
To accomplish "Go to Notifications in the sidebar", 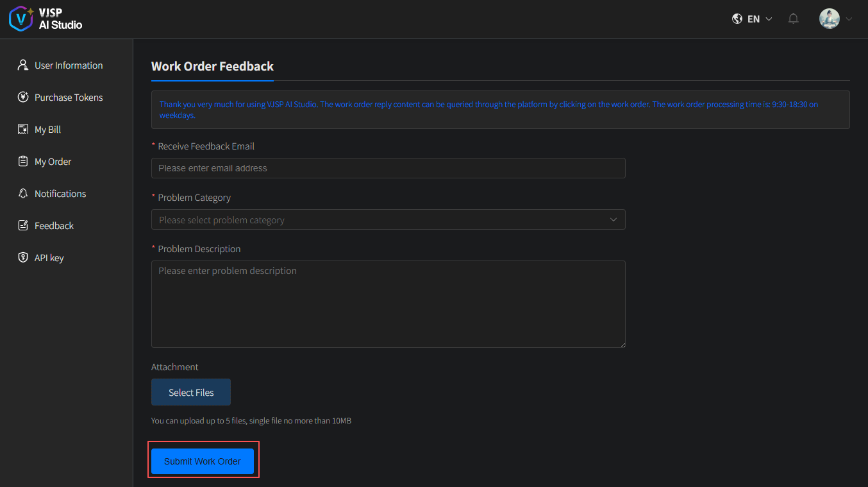I will pos(60,194).
